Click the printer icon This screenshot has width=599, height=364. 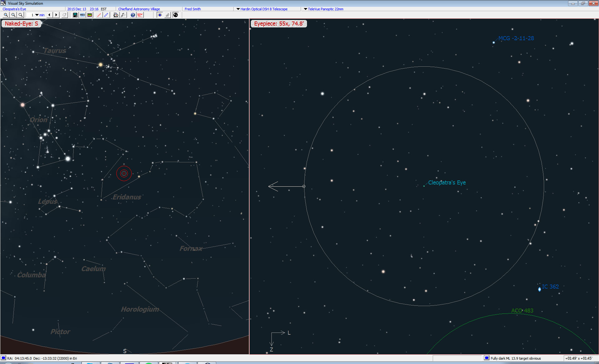(x=116, y=15)
